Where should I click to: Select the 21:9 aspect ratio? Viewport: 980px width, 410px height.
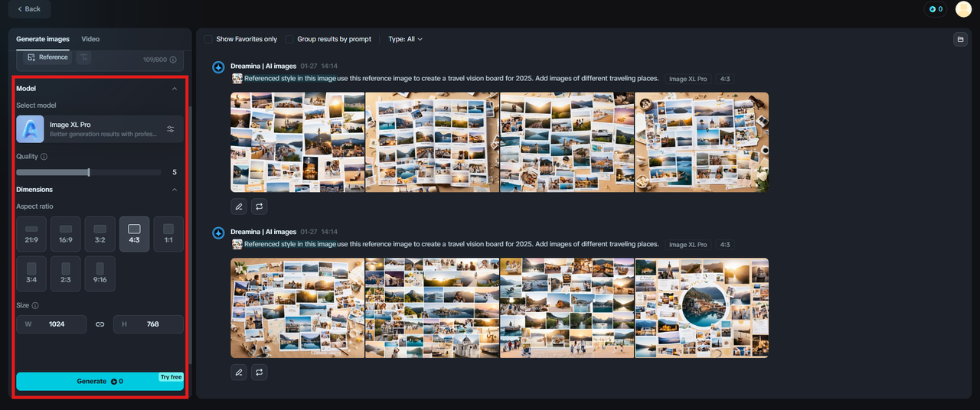31,234
